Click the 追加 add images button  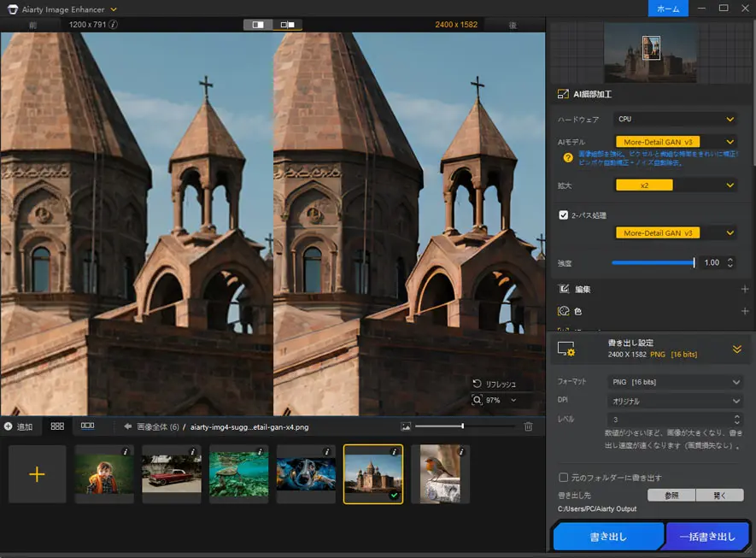pyautogui.click(x=18, y=426)
